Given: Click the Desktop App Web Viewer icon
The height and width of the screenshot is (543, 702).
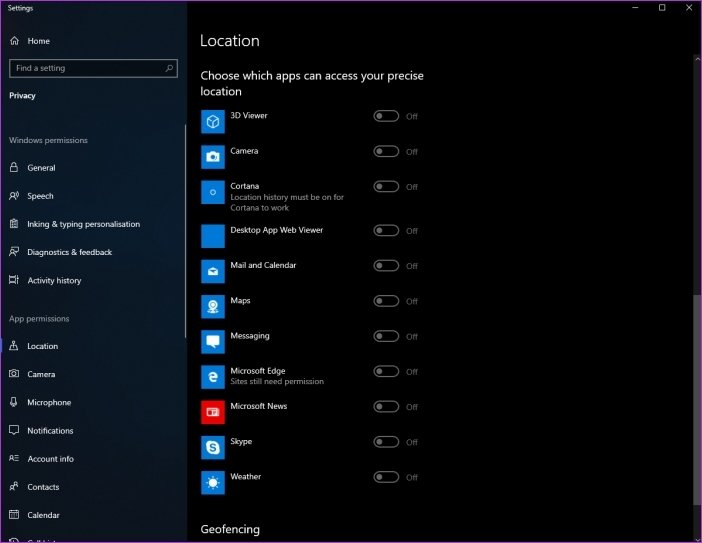Looking at the screenshot, I should click(213, 236).
